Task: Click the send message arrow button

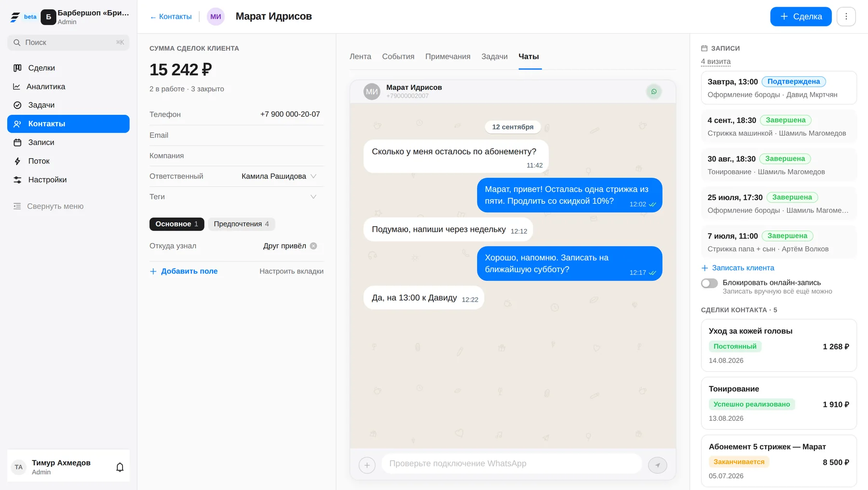Action: [657, 465]
